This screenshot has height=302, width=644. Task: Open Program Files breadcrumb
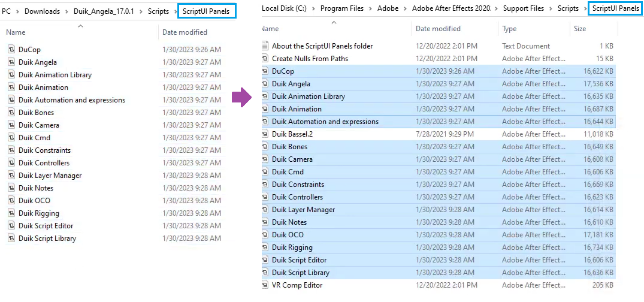[342, 8]
